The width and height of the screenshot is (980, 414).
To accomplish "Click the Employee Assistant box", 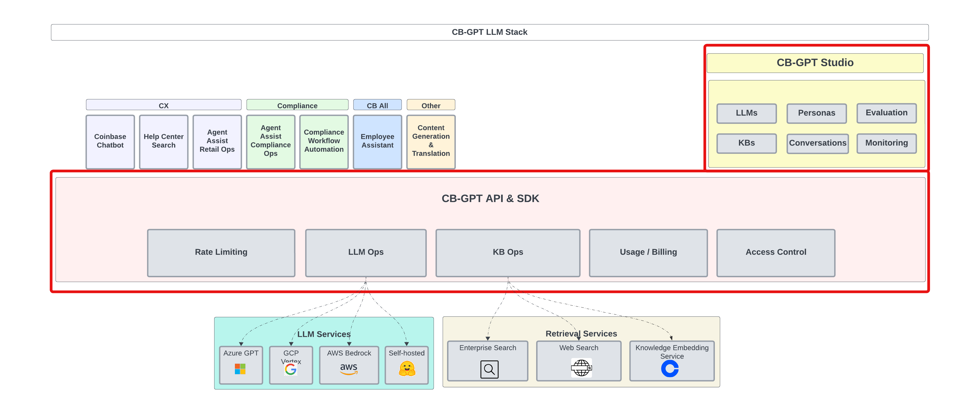I will click(377, 141).
